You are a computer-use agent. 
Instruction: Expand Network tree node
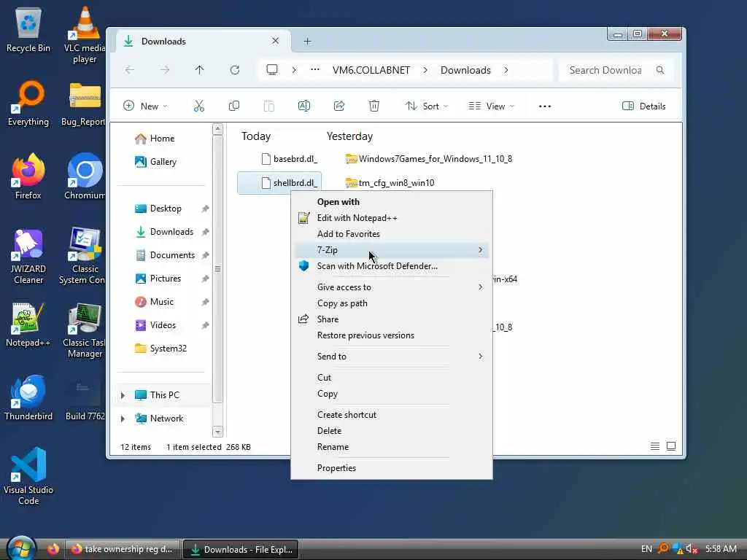coord(123,419)
